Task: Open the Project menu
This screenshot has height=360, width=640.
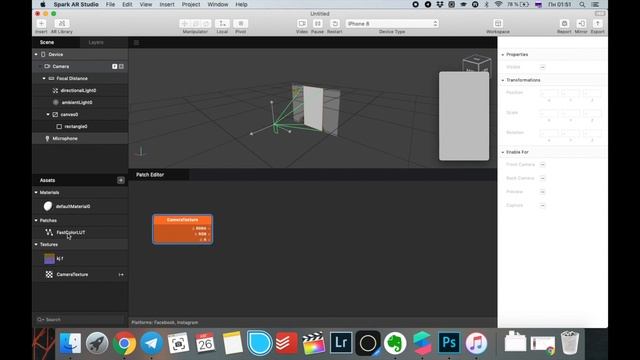Action: click(x=191, y=4)
